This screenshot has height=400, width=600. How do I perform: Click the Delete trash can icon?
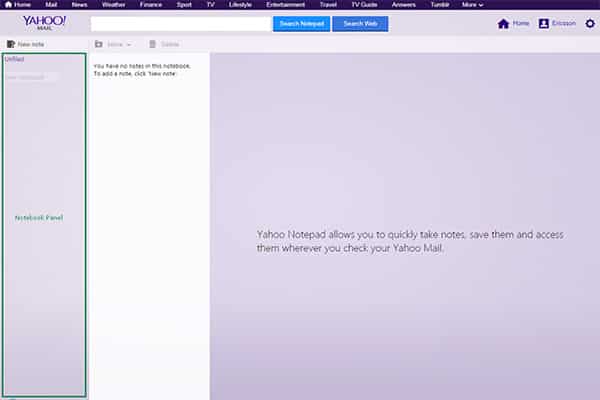[x=152, y=44]
